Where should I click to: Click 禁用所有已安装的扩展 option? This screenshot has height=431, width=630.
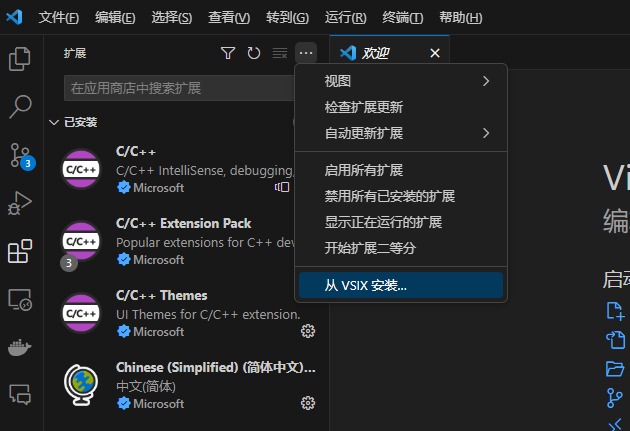point(390,196)
